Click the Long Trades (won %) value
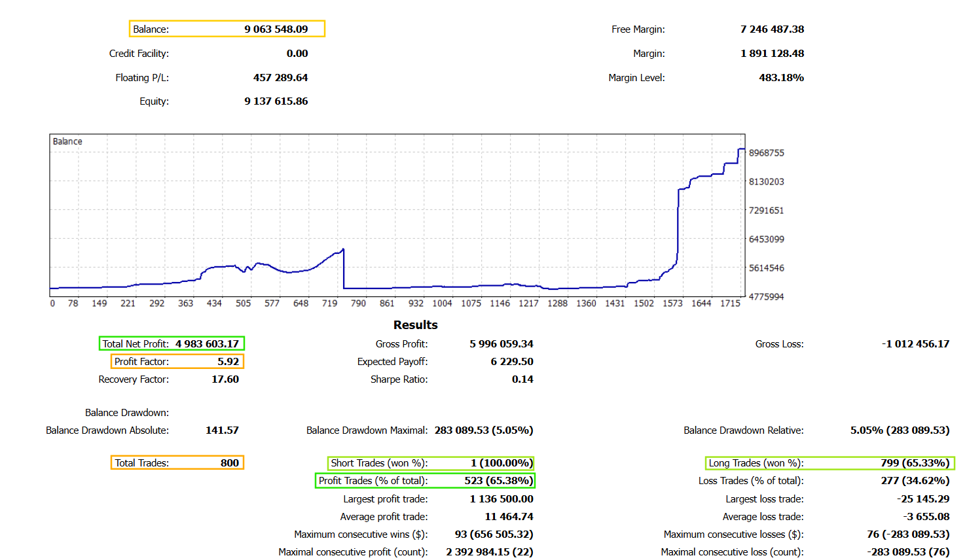 point(915,463)
